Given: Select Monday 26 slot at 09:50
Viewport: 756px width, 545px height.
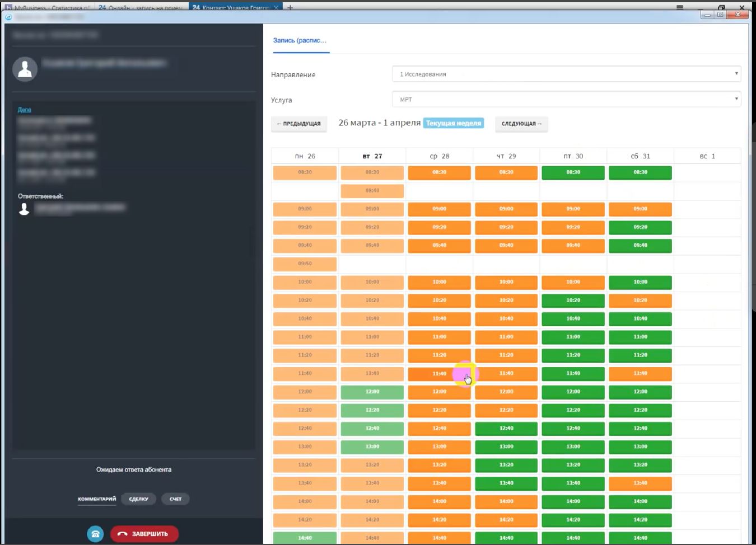Looking at the screenshot, I should (305, 264).
